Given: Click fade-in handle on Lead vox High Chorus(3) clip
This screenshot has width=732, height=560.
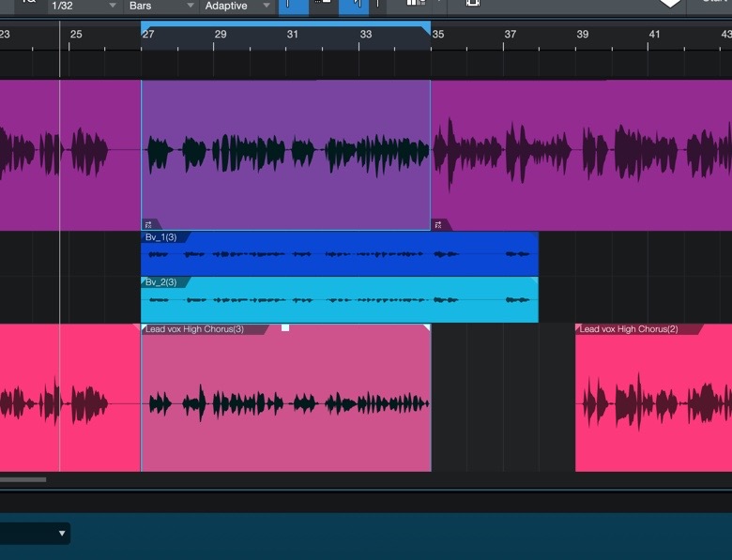Looking at the screenshot, I should pyautogui.click(x=145, y=328).
